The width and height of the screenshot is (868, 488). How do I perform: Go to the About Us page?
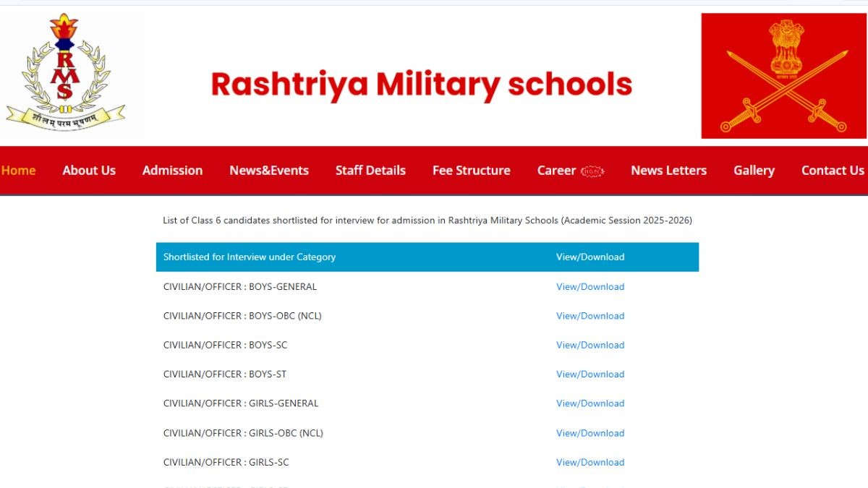(x=89, y=171)
